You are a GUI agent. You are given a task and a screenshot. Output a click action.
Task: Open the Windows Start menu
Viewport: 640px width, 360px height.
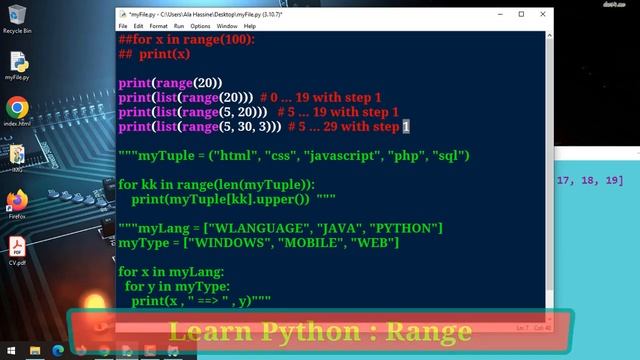(11, 351)
